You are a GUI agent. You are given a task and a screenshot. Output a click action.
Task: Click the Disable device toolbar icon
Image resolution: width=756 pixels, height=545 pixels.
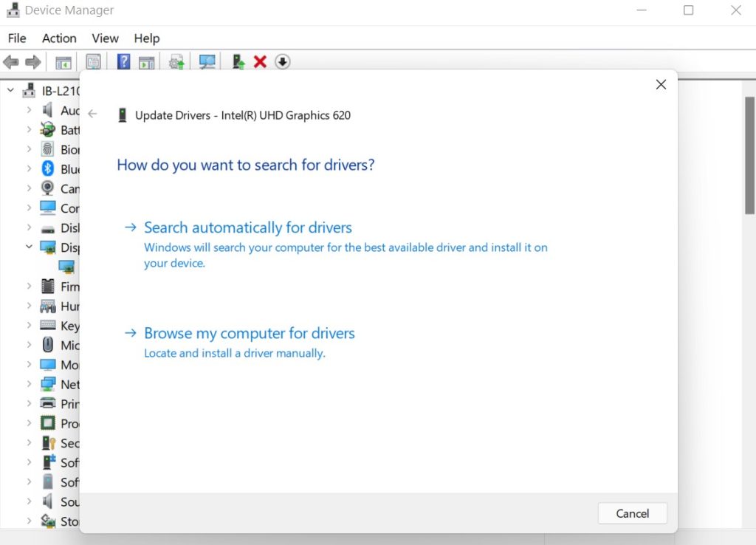(283, 61)
